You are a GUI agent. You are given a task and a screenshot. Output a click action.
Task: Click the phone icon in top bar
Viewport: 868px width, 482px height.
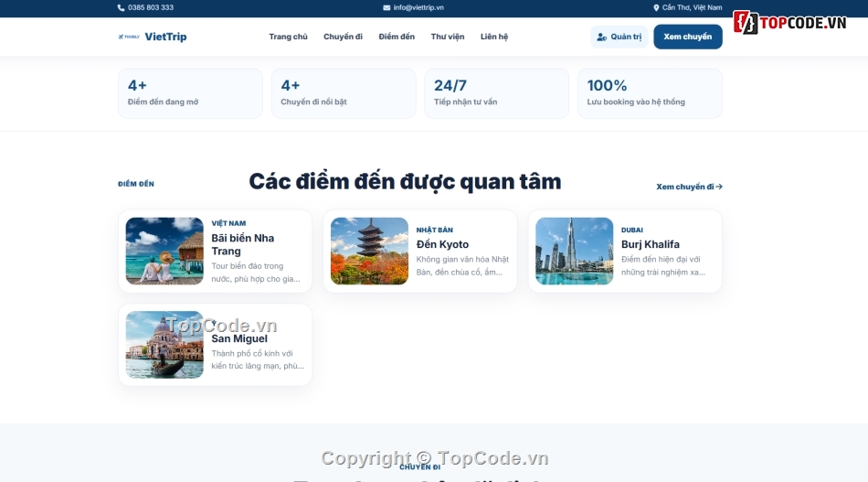[121, 7]
